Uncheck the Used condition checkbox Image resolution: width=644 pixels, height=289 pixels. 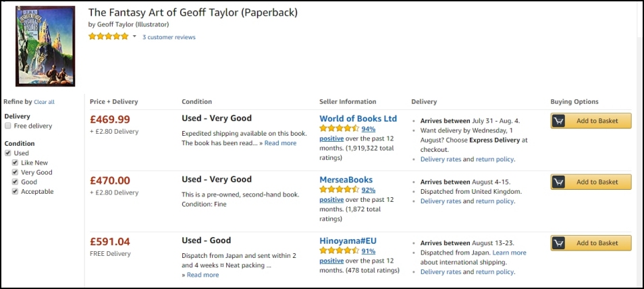[8, 153]
